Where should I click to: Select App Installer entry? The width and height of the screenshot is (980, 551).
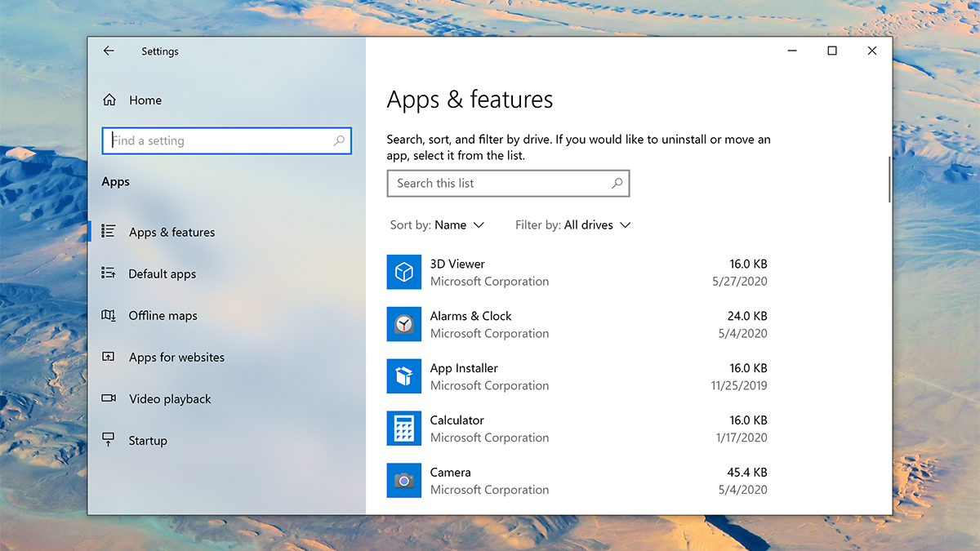click(x=577, y=377)
